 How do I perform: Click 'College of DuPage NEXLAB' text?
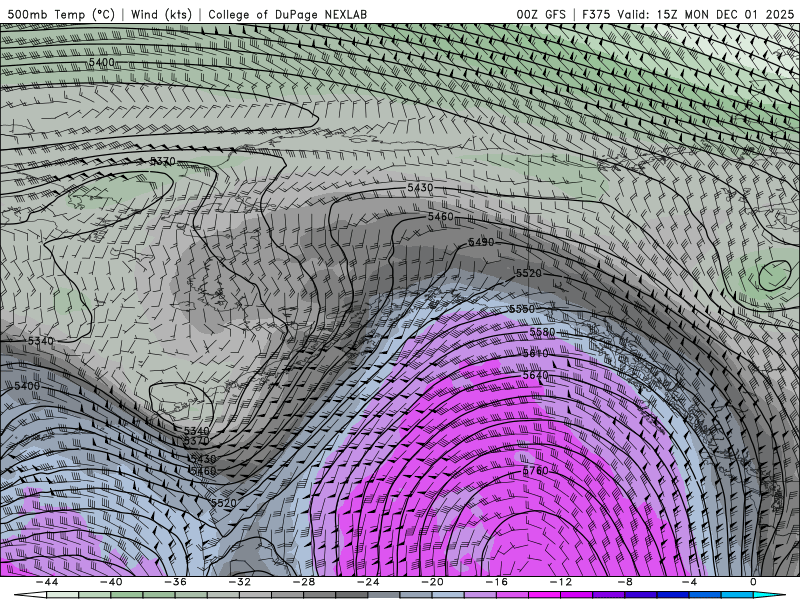287,14
